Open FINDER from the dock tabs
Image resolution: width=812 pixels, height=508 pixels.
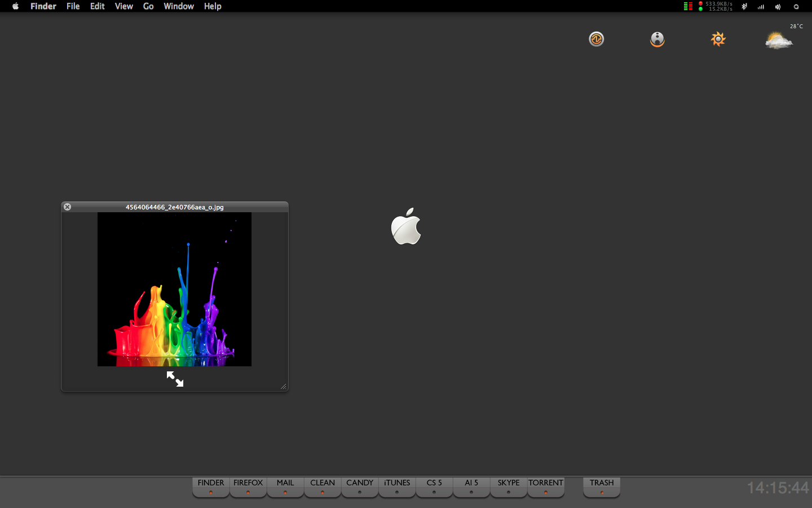click(x=211, y=487)
